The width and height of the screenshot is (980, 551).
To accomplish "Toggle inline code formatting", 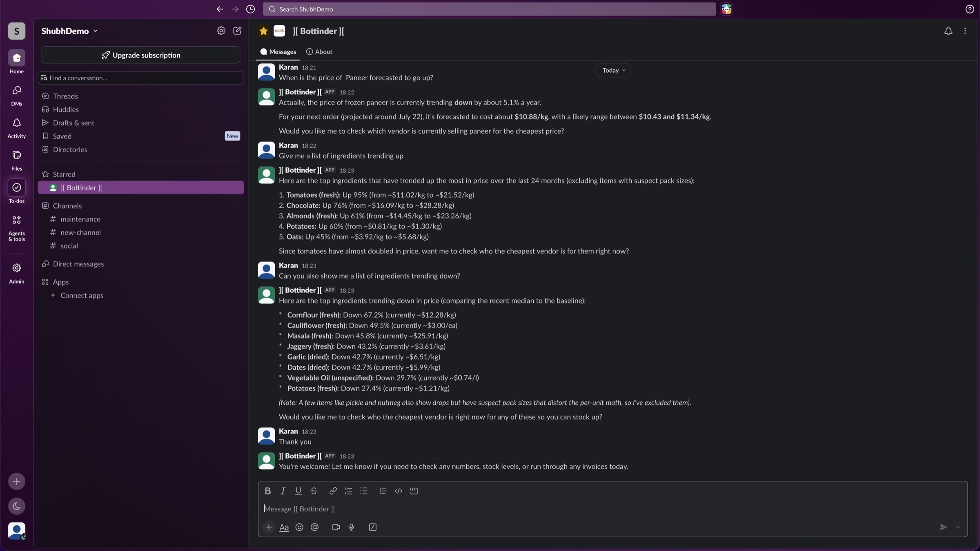I will tap(399, 491).
